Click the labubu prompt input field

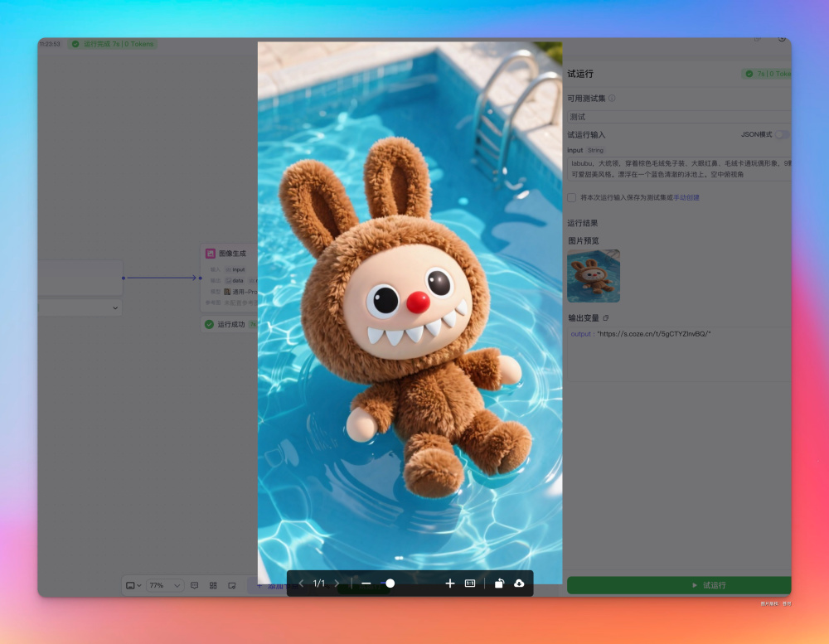(679, 169)
